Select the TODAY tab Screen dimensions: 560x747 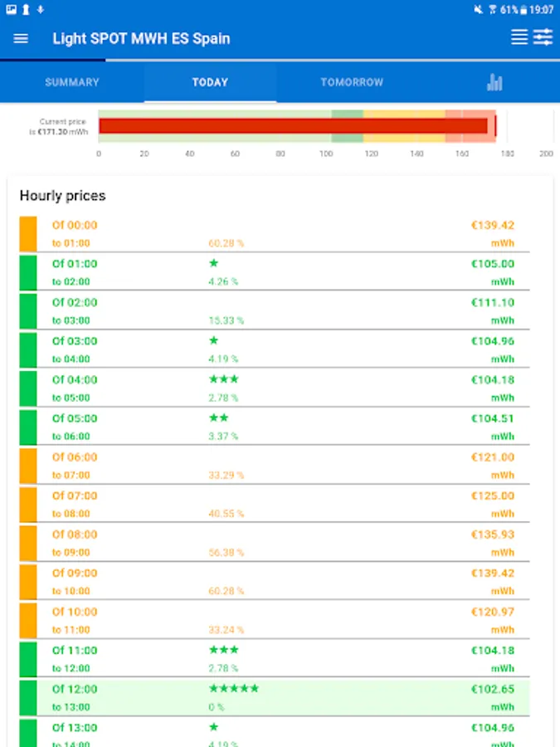click(210, 82)
